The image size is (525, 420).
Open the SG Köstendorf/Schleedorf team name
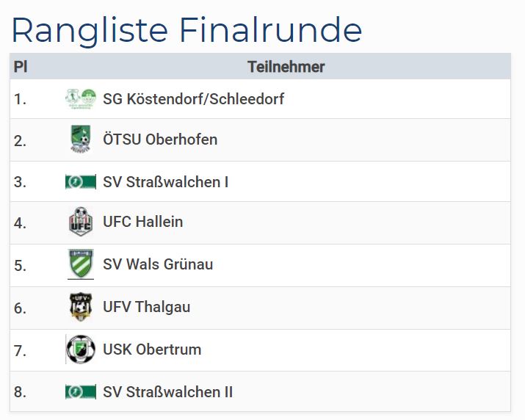coord(193,98)
